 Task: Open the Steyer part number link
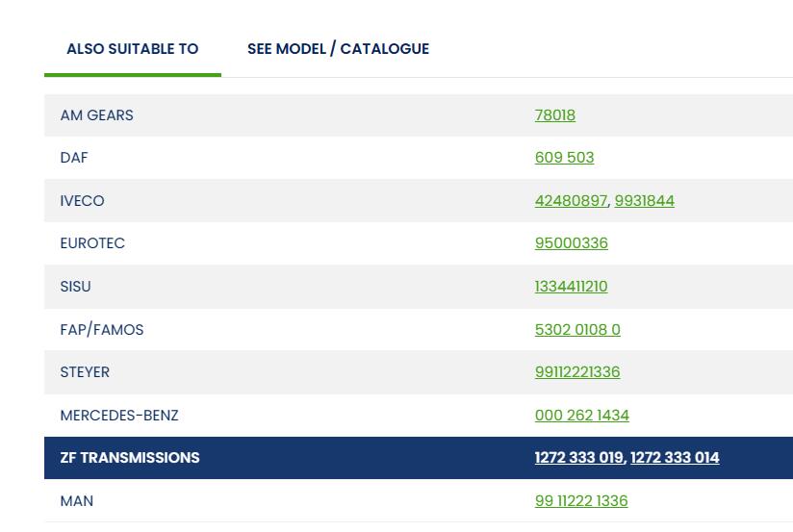click(x=577, y=372)
